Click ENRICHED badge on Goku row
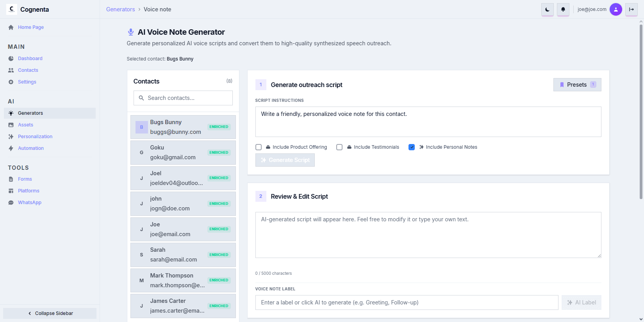This screenshot has width=644, height=322. [x=219, y=153]
